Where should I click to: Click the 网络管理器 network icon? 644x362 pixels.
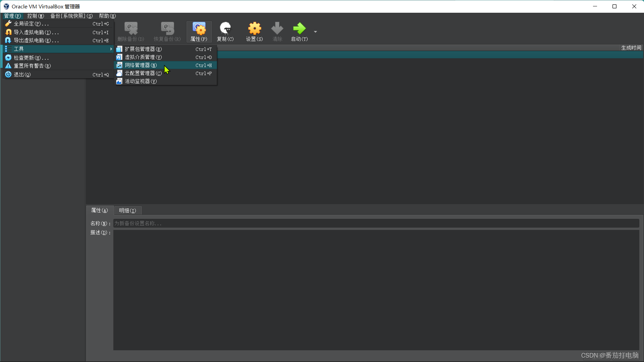tap(119, 65)
